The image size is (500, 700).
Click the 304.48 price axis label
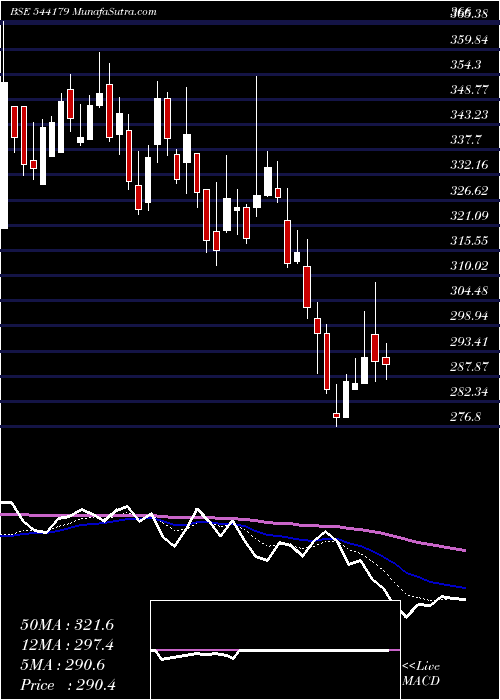[468, 291]
